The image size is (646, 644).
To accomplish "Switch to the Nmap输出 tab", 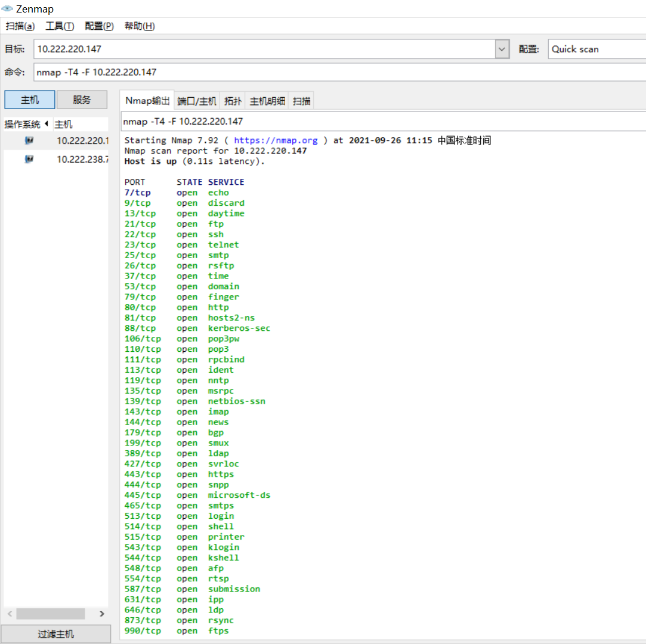I will point(147,101).
